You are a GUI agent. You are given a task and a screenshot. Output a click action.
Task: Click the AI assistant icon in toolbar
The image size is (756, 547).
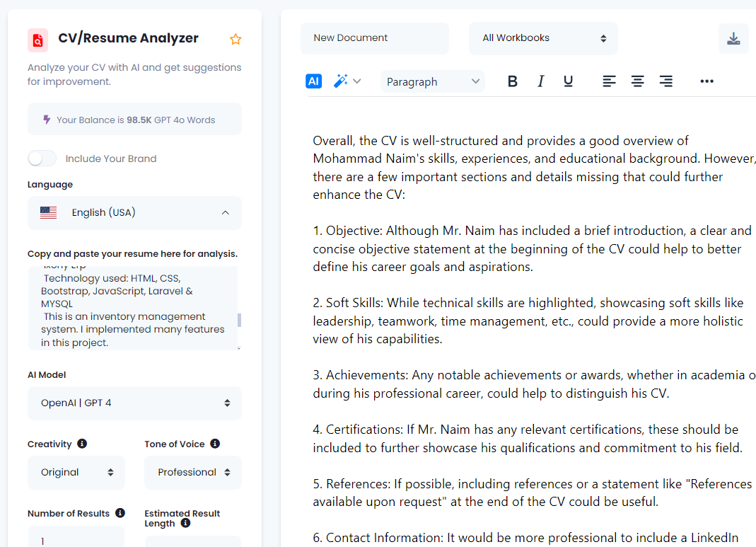(x=314, y=81)
